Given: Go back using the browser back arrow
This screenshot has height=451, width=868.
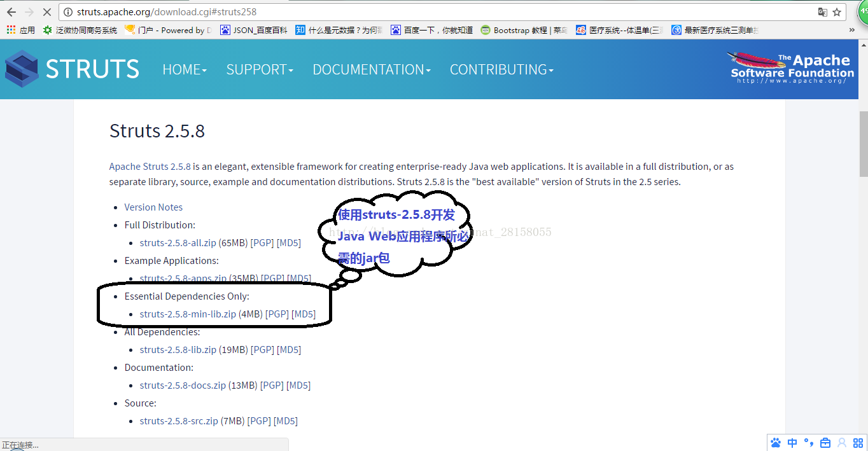Looking at the screenshot, I should pyautogui.click(x=11, y=12).
